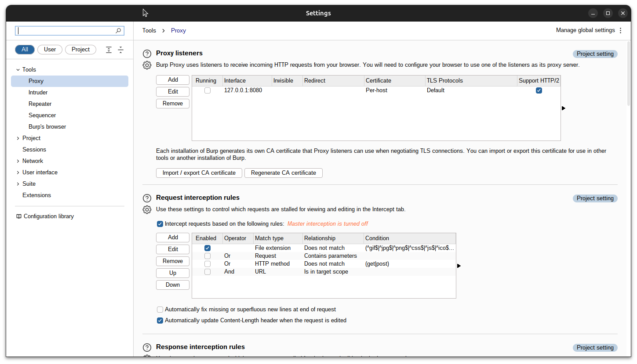Viewport: 637px width, 364px height.
Task: Expand the User interface tree node
Action: (x=18, y=173)
